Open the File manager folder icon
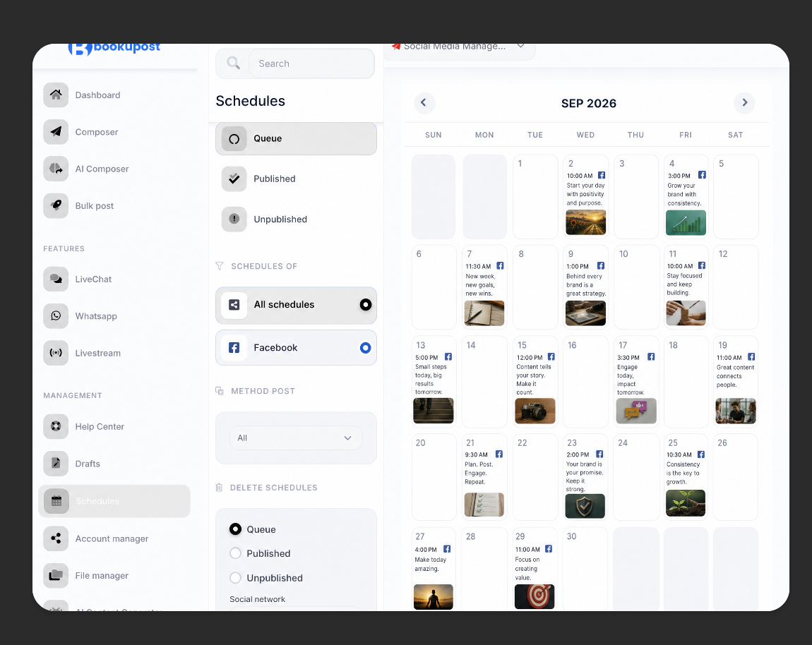The image size is (812, 645). [56, 575]
